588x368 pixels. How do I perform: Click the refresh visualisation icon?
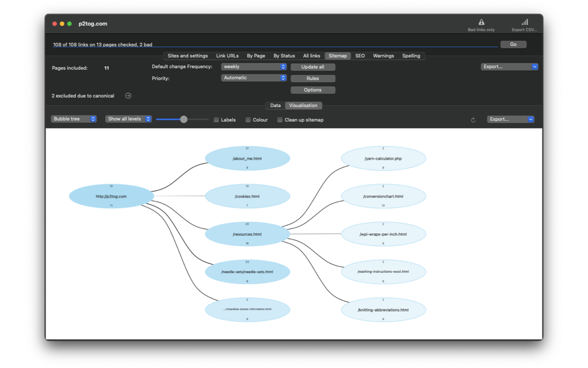click(x=473, y=120)
